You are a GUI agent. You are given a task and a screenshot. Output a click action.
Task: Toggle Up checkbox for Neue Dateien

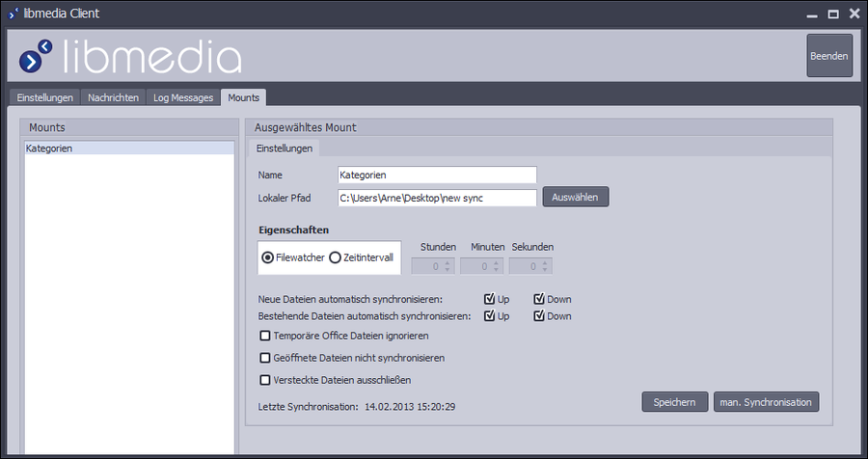pyautogui.click(x=489, y=299)
